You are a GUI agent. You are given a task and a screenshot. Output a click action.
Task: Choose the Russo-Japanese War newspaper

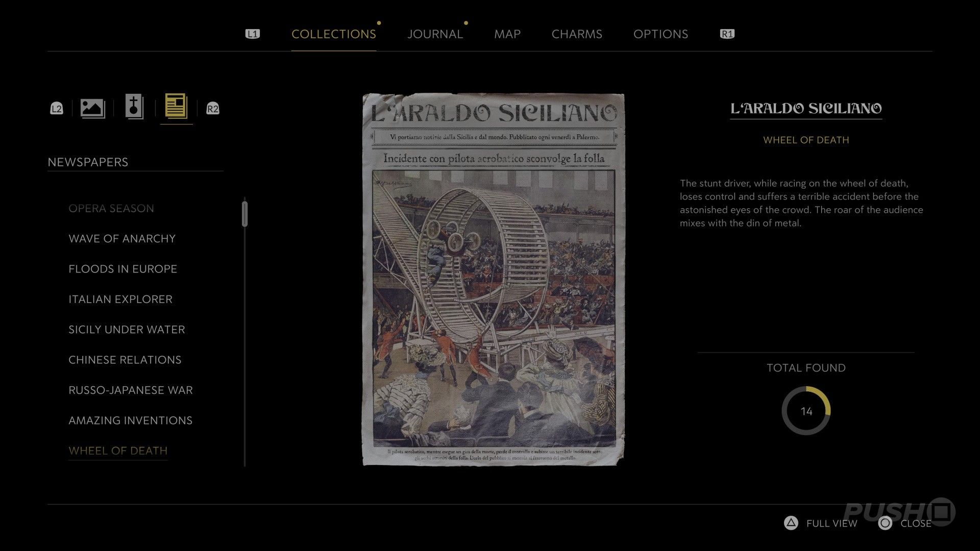coord(131,390)
